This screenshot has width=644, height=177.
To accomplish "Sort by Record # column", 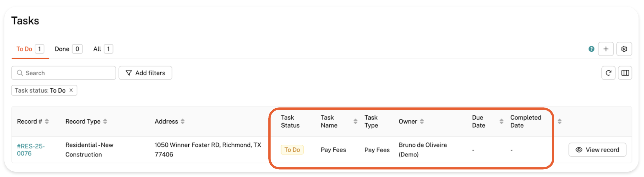I will click(x=47, y=121).
